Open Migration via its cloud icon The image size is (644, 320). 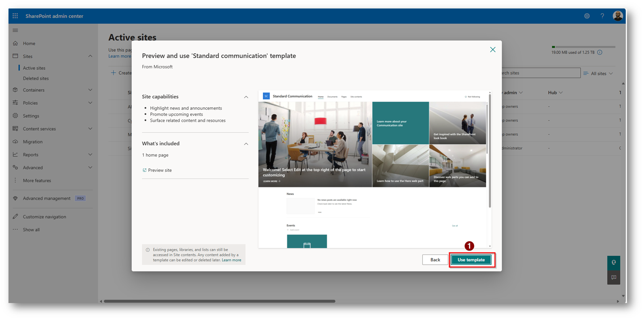point(15,142)
